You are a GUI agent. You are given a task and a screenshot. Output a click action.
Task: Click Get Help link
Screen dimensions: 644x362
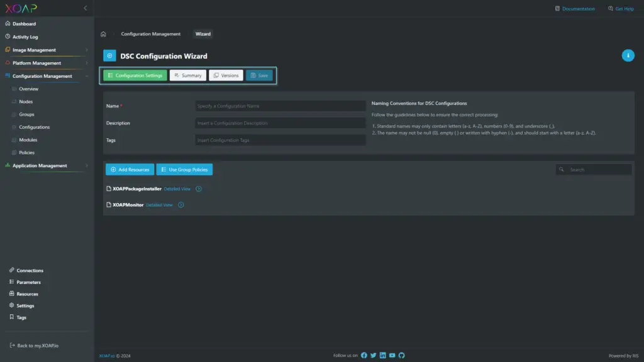coord(625,9)
